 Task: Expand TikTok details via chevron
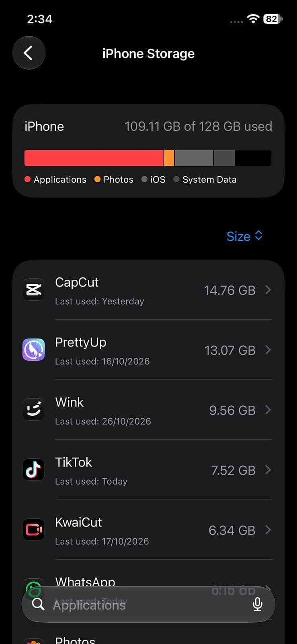click(x=268, y=470)
